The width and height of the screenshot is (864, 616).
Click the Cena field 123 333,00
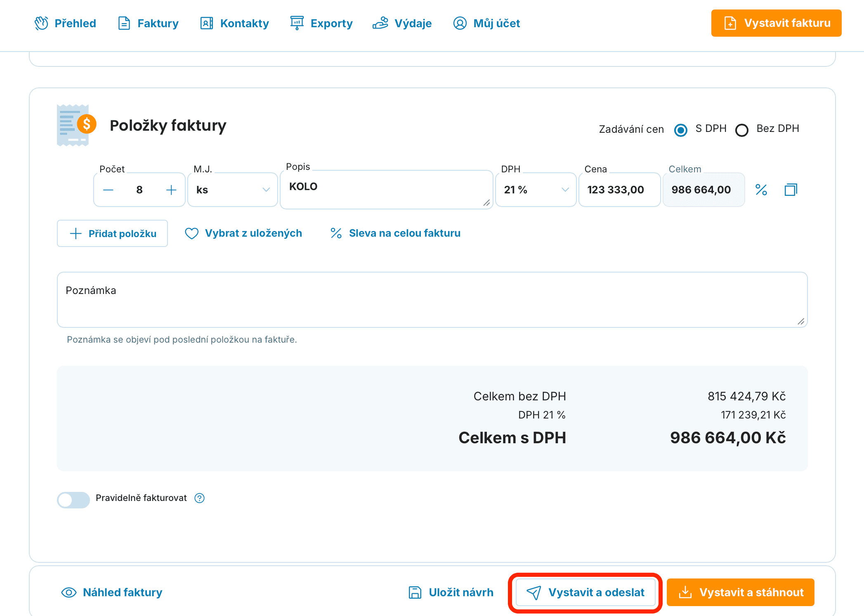pyautogui.click(x=619, y=190)
